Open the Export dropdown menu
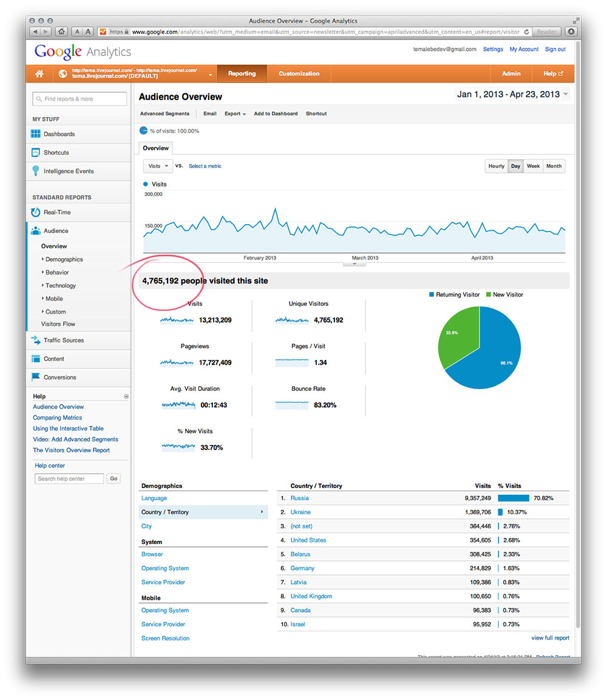Image resolution: width=607 pixels, height=700 pixels. (x=236, y=114)
